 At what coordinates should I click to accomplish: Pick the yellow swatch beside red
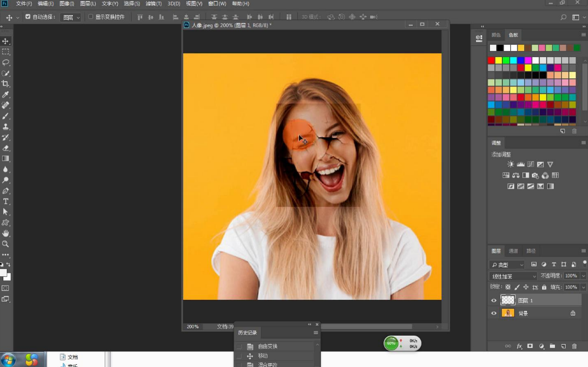click(498, 60)
